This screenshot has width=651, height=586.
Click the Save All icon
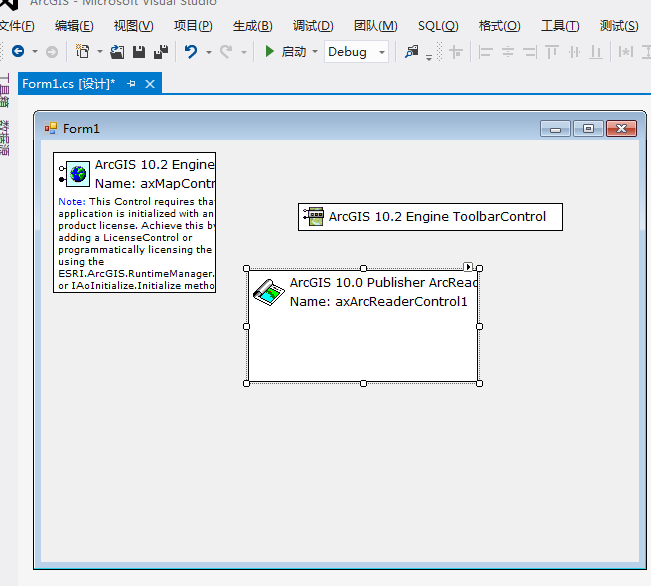coord(161,52)
